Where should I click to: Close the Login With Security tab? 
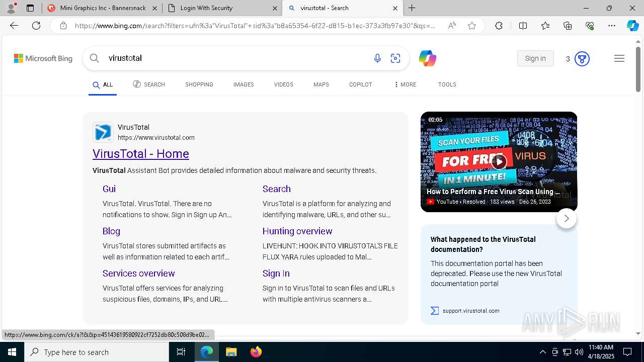(275, 8)
